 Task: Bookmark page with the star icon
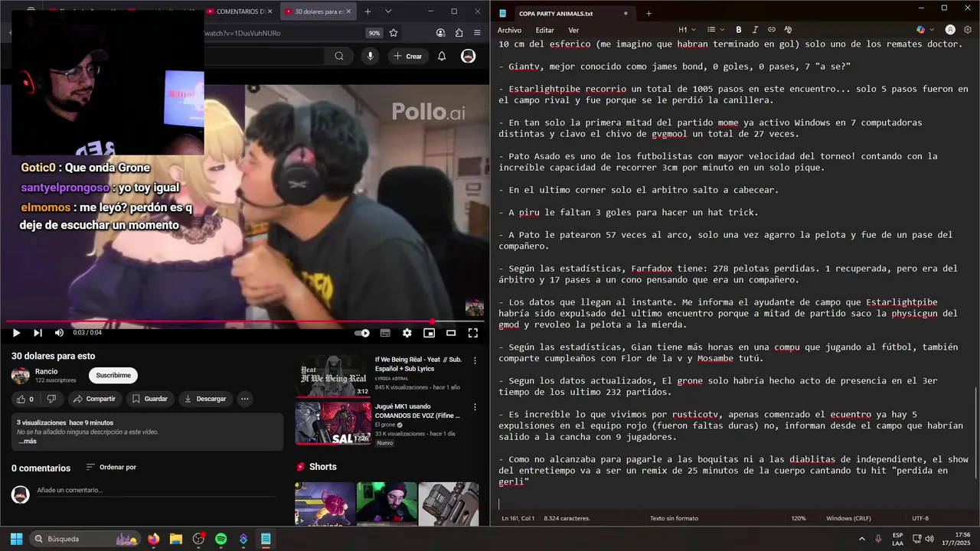[394, 33]
